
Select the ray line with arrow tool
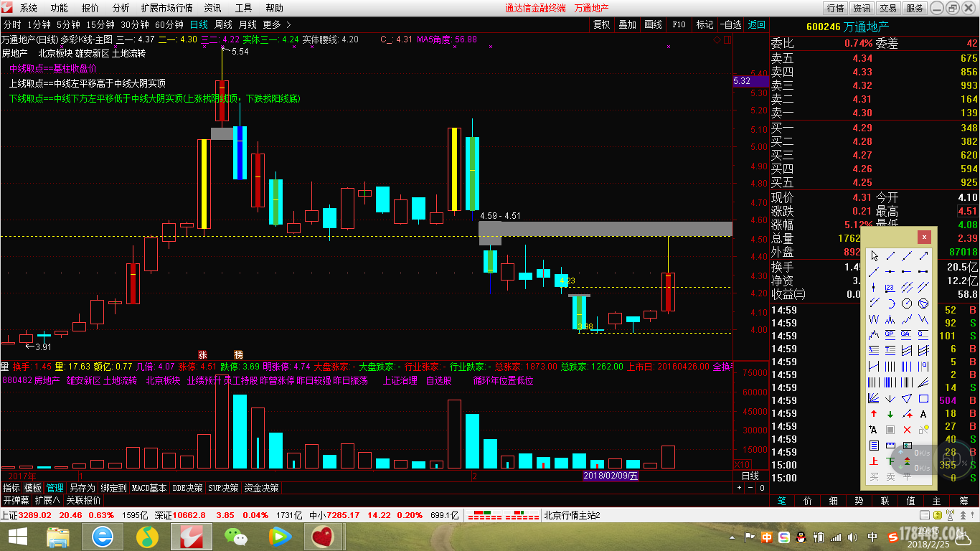click(923, 256)
